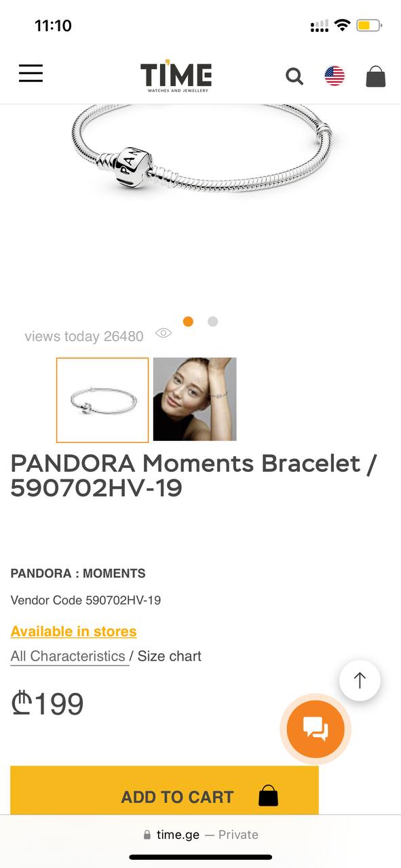Show the model wearing bracelet thumbnail
401x868 pixels.
[195, 399]
